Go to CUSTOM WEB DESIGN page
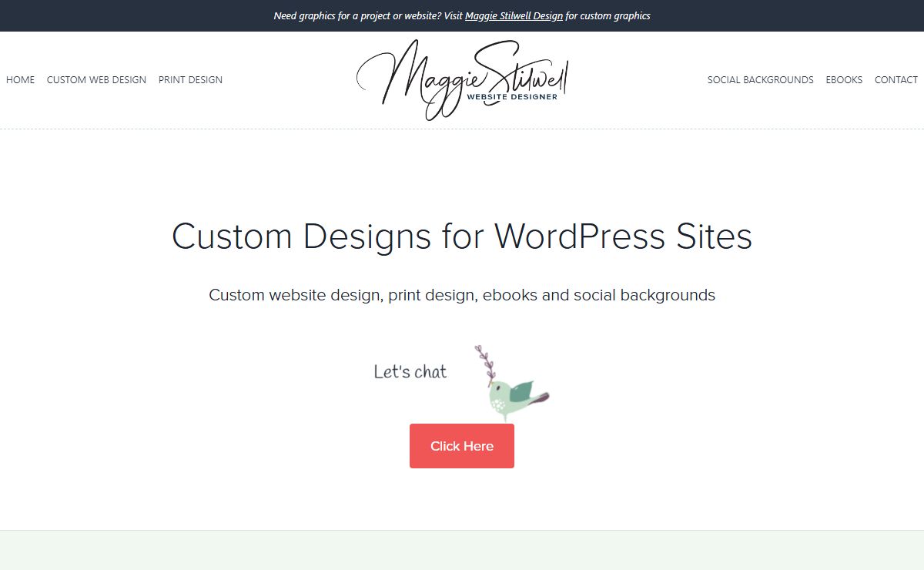Screen dimensions: 924x570 click(x=96, y=79)
